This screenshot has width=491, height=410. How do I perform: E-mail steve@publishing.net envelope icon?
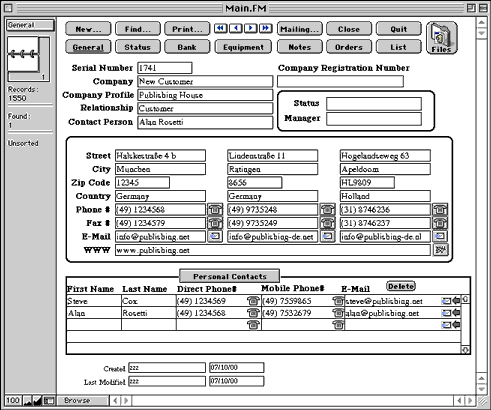coord(446,301)
